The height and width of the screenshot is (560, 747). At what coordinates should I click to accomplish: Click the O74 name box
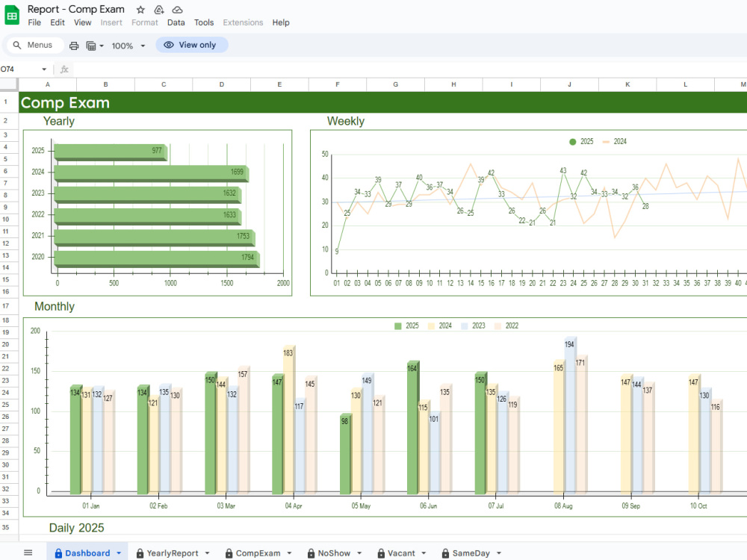(x=19, y=69)
